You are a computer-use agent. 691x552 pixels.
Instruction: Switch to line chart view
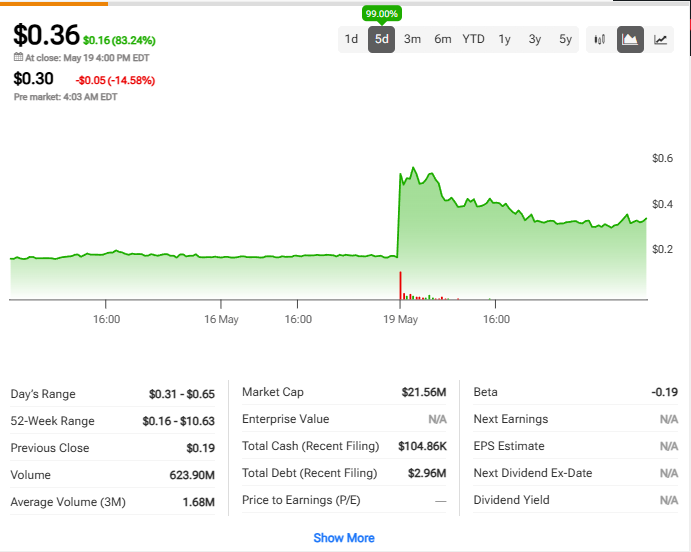(661, 39)
